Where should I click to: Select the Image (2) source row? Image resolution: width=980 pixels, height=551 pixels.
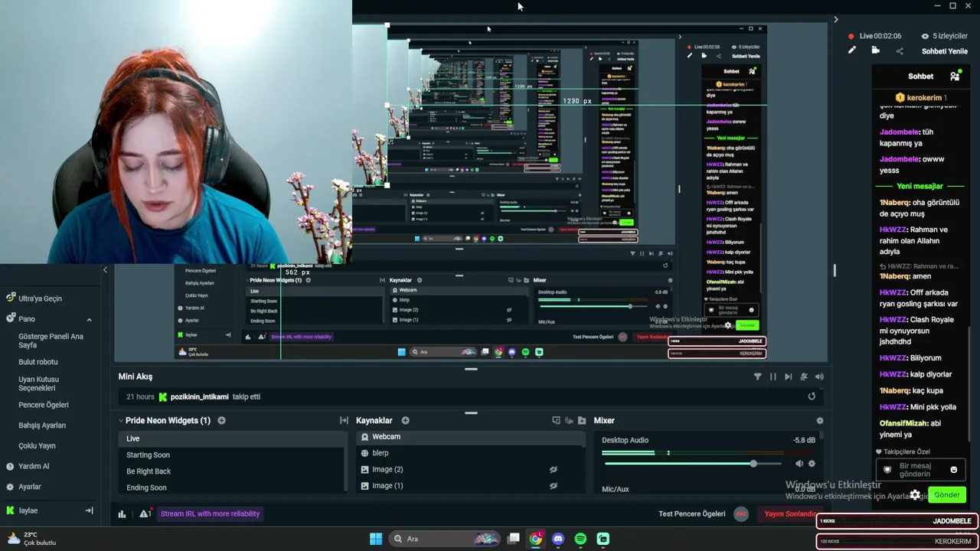coord(469,469)
